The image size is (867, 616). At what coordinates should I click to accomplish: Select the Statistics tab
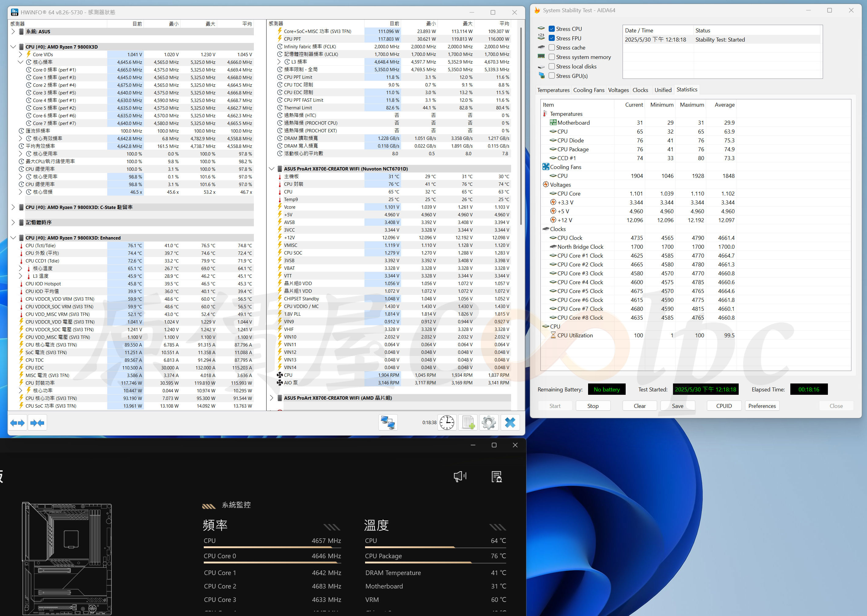[687, 90]
